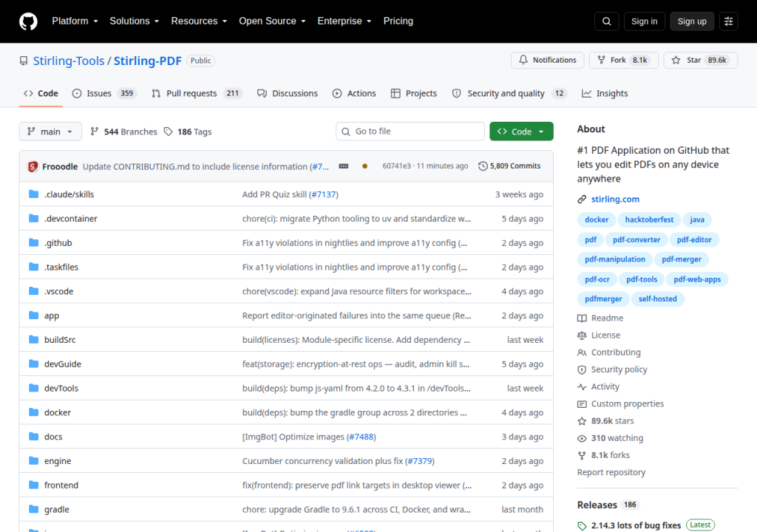Select the self-hosted topic tag
The height and width of the screenshot is (532, 757).
[657, 299]
